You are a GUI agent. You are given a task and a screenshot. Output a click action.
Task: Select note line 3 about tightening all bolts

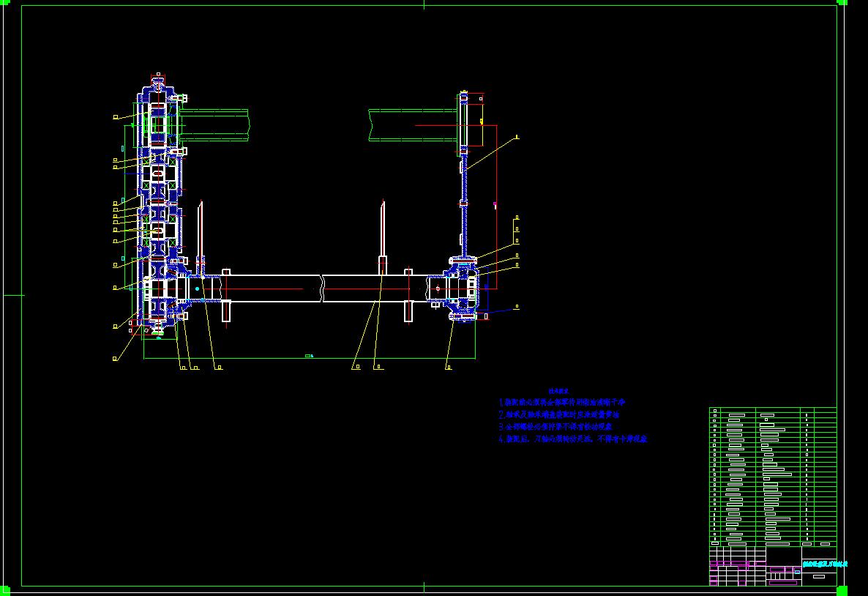(x=555, y=427)
